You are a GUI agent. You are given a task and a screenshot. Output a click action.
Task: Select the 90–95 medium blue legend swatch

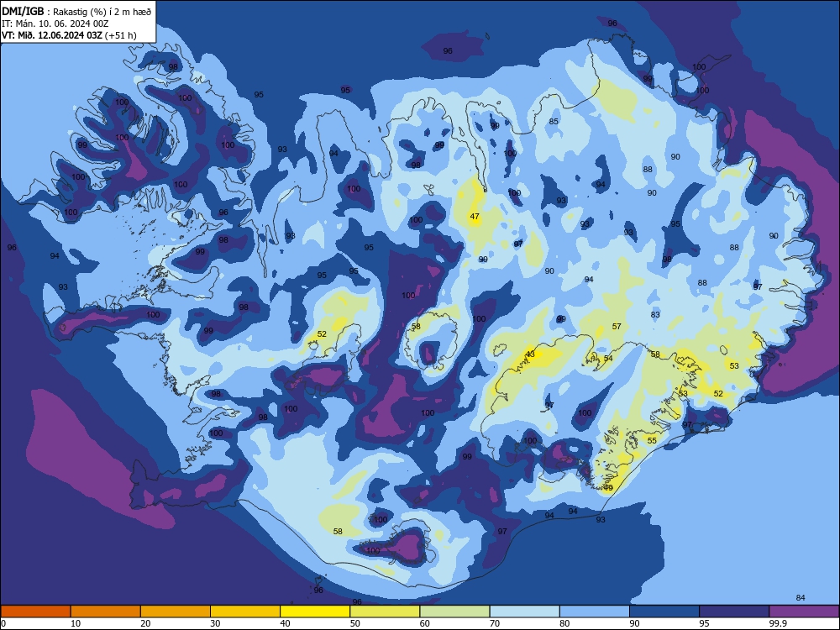[x=664, y=612]
